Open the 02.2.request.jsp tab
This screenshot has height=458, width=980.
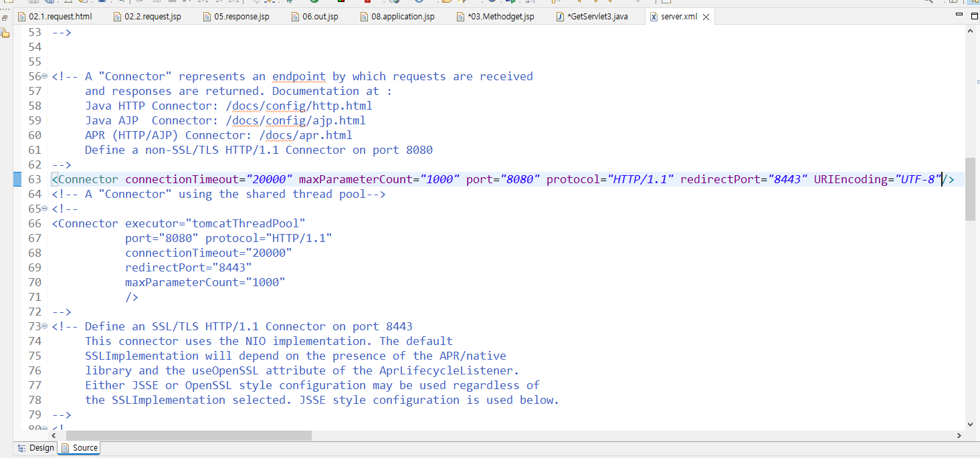tap(147, 16)
